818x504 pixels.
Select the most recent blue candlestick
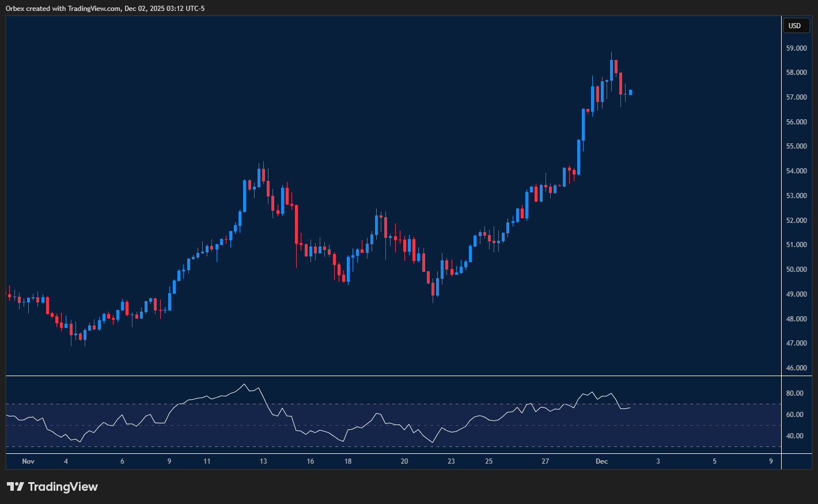pos(629,92)
